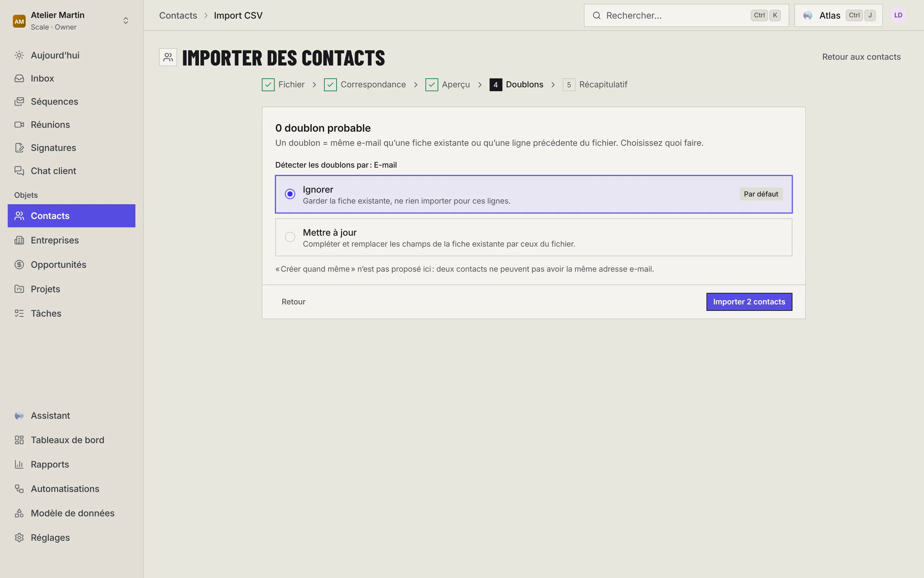The image size is (924, 578).
Task: Click the Contacts people icon in sidebar
Action: pyautogui.click(x=19, y=216)
